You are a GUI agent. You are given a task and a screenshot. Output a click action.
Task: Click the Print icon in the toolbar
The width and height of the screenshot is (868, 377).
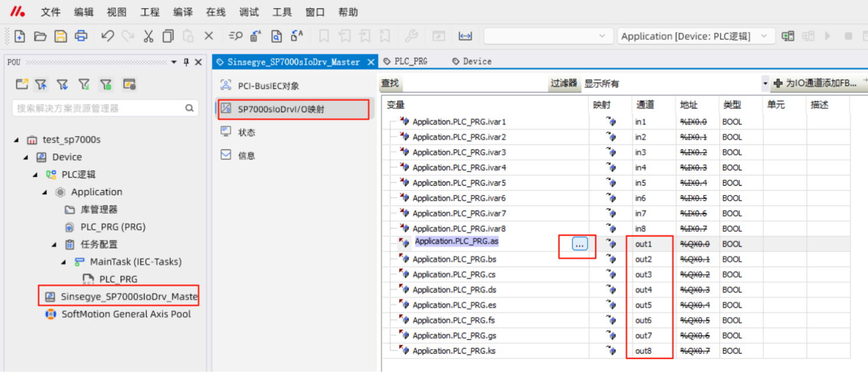(81, 36)
